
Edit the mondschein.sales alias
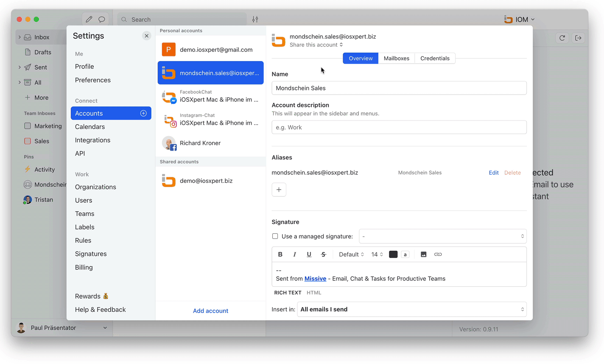point(493,173)
